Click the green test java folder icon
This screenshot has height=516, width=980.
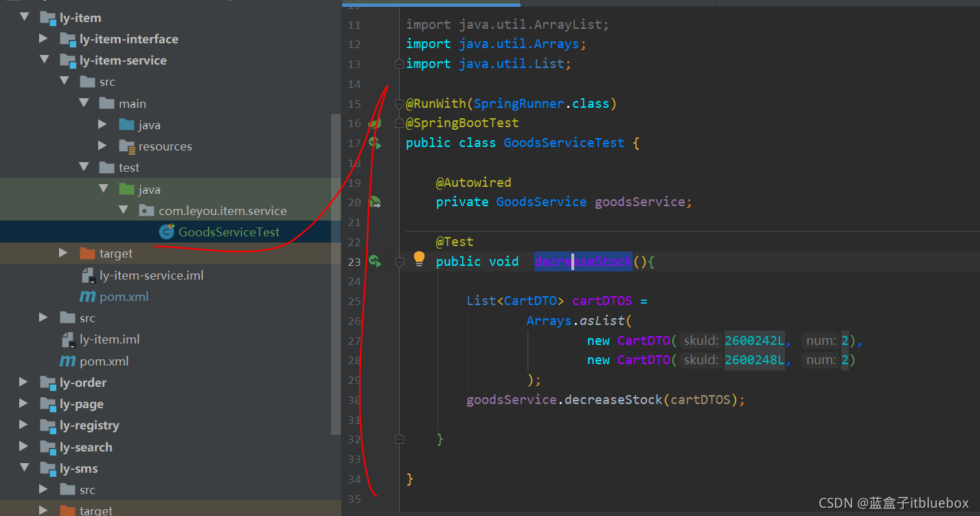click(126, 189)
